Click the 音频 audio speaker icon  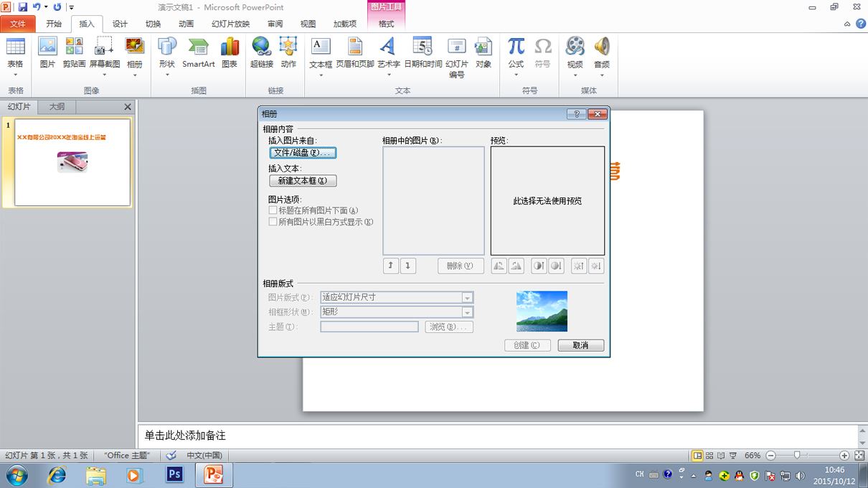pos(602,47)
